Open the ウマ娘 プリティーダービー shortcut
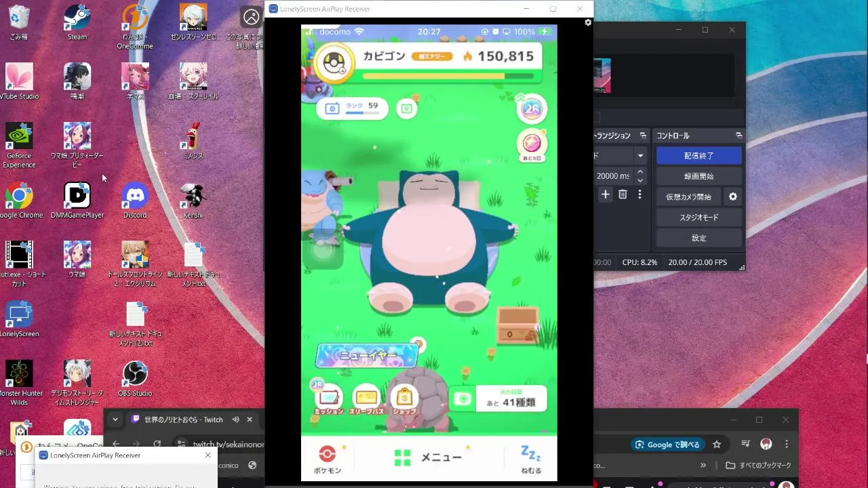Viewport: 868px width, 488px height. [77, 146]
